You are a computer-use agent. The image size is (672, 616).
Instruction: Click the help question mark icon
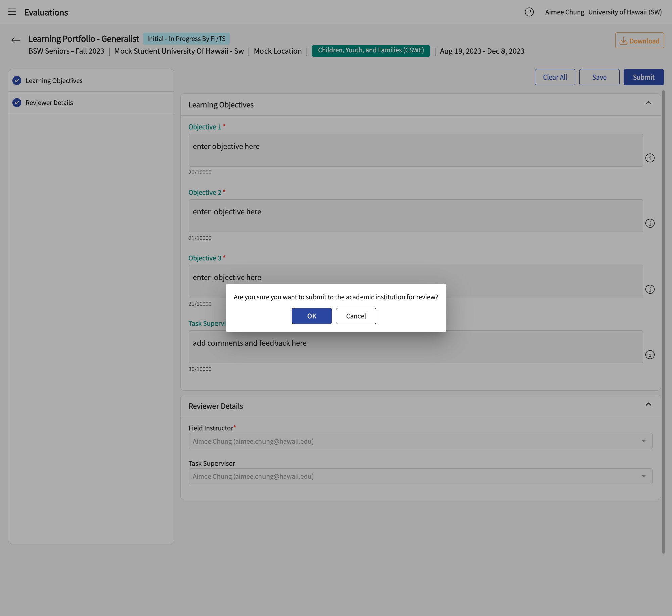[x=529, y=12]
